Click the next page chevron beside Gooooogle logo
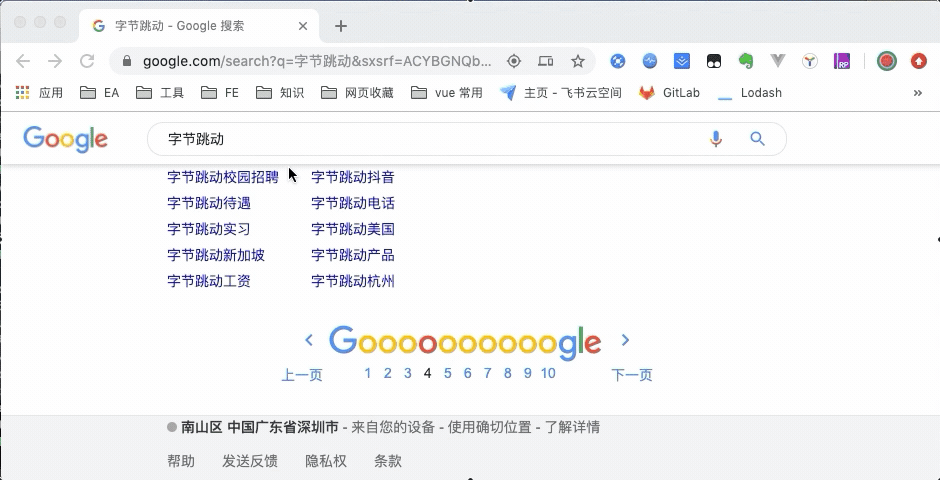 (625, 340)
